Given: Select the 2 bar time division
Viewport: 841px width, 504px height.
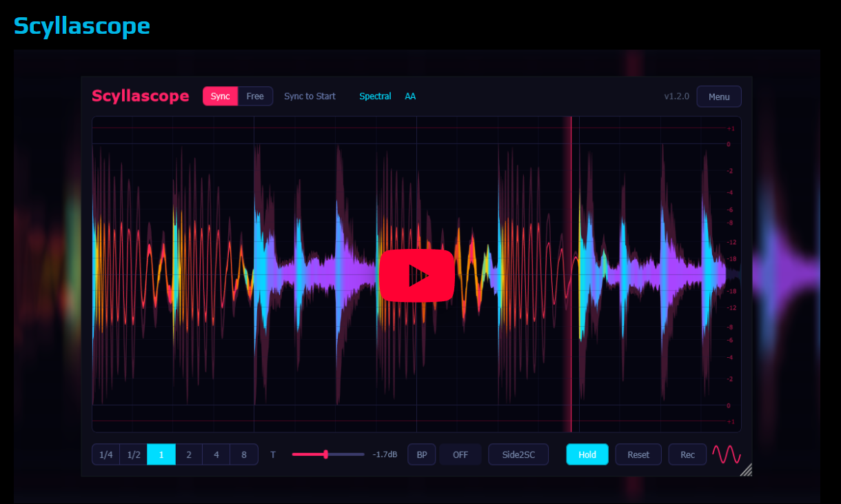Looking at the screenshot, I should (189, 454).
